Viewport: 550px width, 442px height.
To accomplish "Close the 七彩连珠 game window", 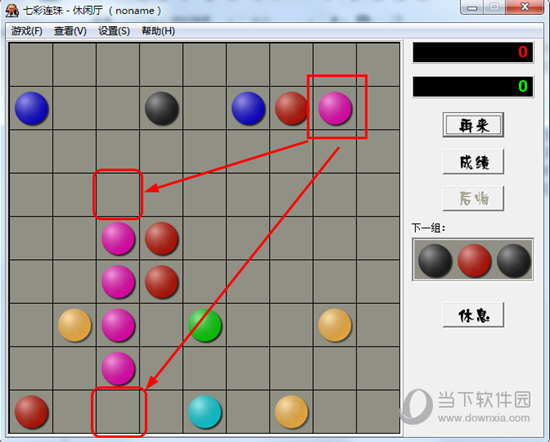I will pyautogui.click(x=525, y=7).
